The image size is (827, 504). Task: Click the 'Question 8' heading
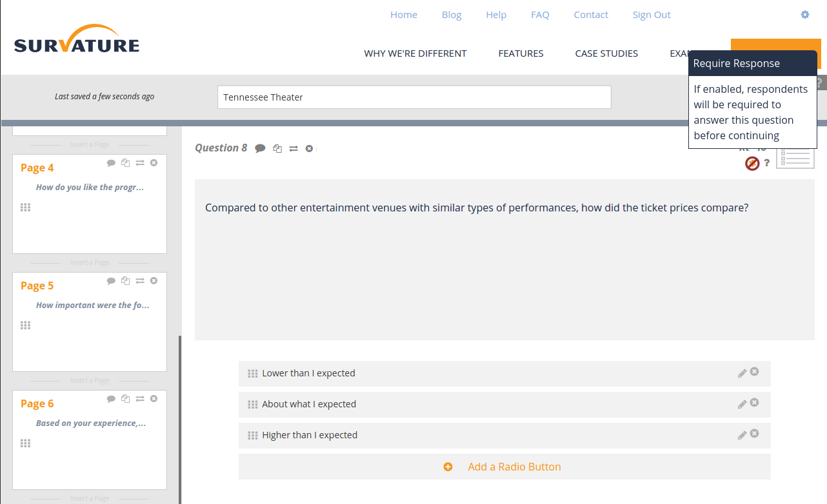[221, 148]
